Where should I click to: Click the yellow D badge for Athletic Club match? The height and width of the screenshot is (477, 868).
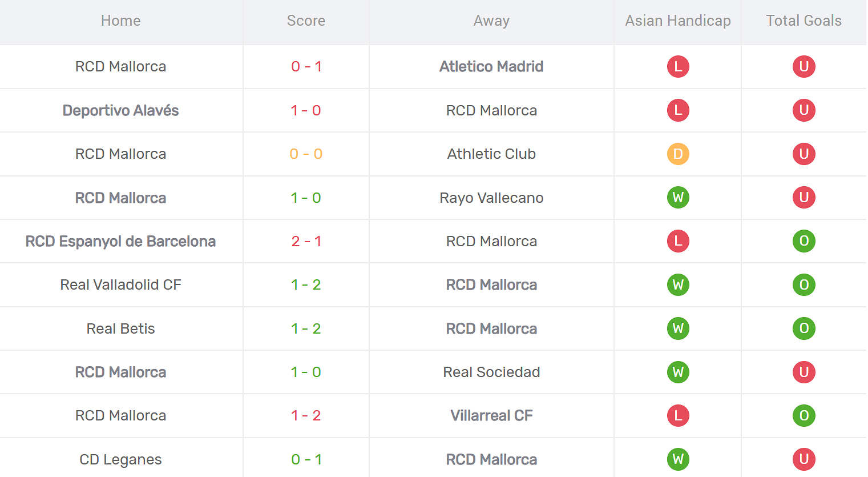point(678,154)
